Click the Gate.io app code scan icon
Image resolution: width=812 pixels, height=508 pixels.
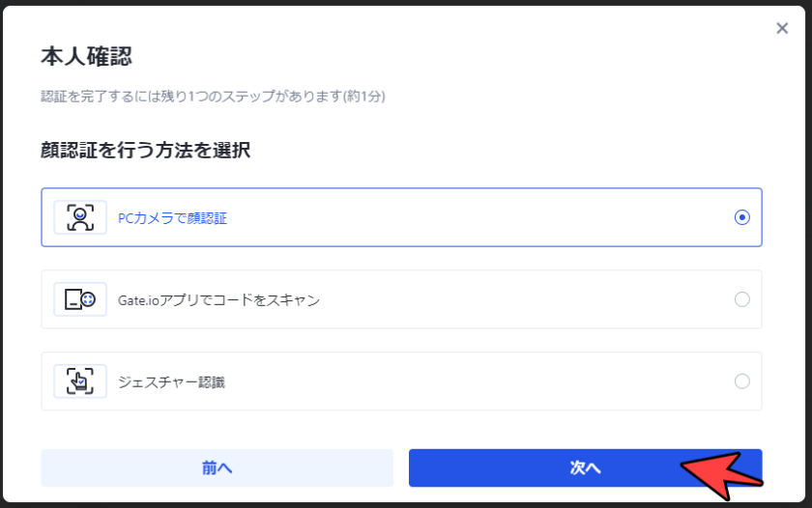tap(80, 299)
